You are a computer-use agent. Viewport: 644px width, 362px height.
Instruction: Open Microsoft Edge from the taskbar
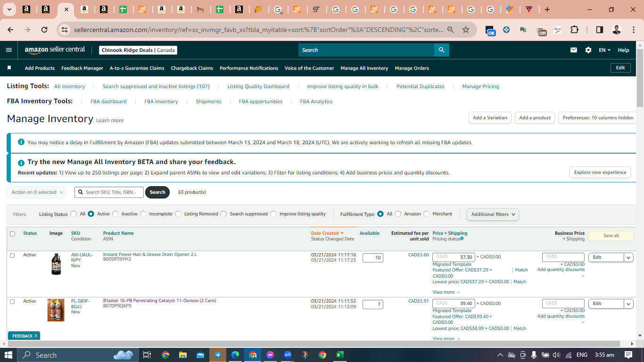[x=235, y=355]
